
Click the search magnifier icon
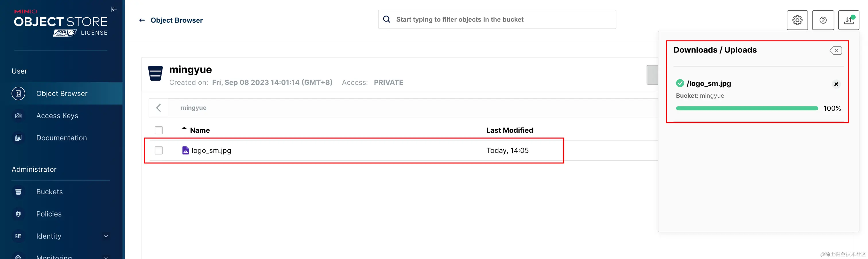pos(387,19)
